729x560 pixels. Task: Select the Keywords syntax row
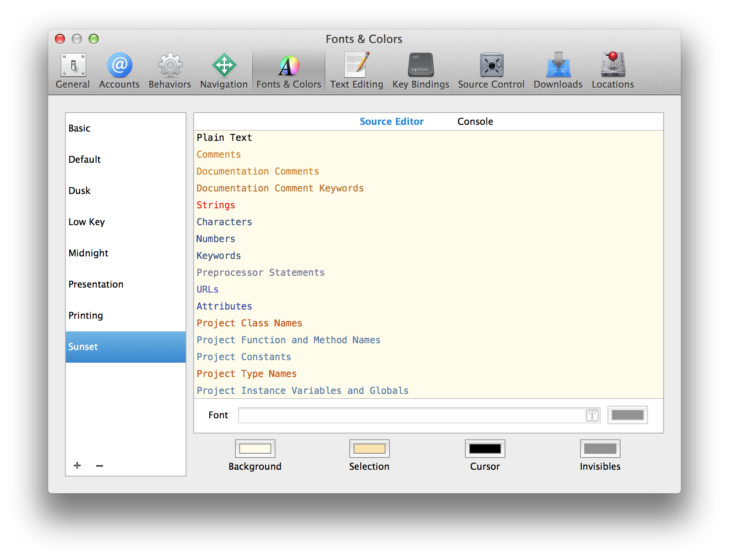point(428,256)
